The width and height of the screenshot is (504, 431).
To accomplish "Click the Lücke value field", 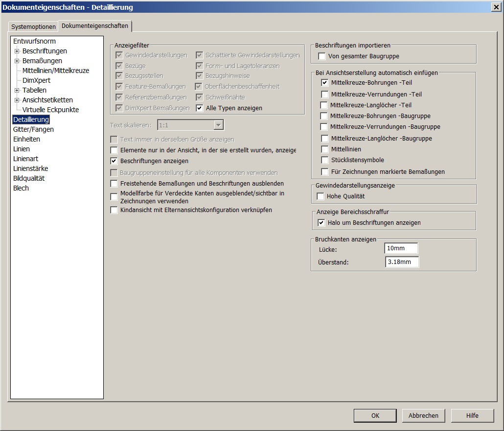I will point(401,248).
